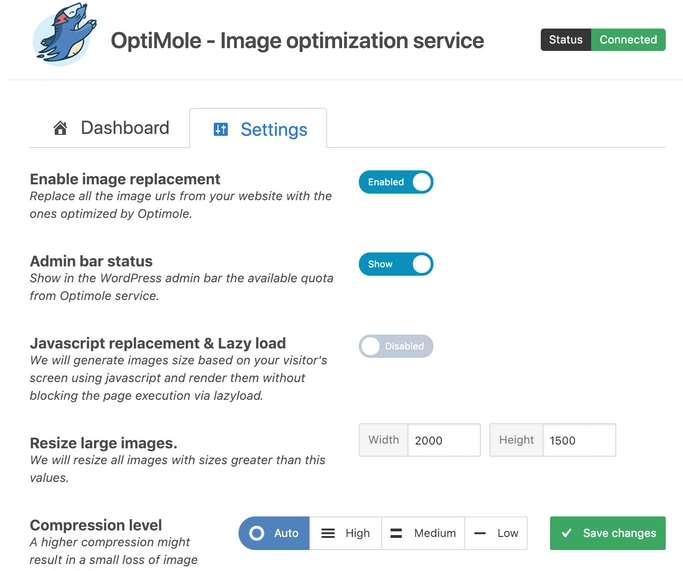
Task: Click the Settings sliders icon
Action: [x=220, y=129]
